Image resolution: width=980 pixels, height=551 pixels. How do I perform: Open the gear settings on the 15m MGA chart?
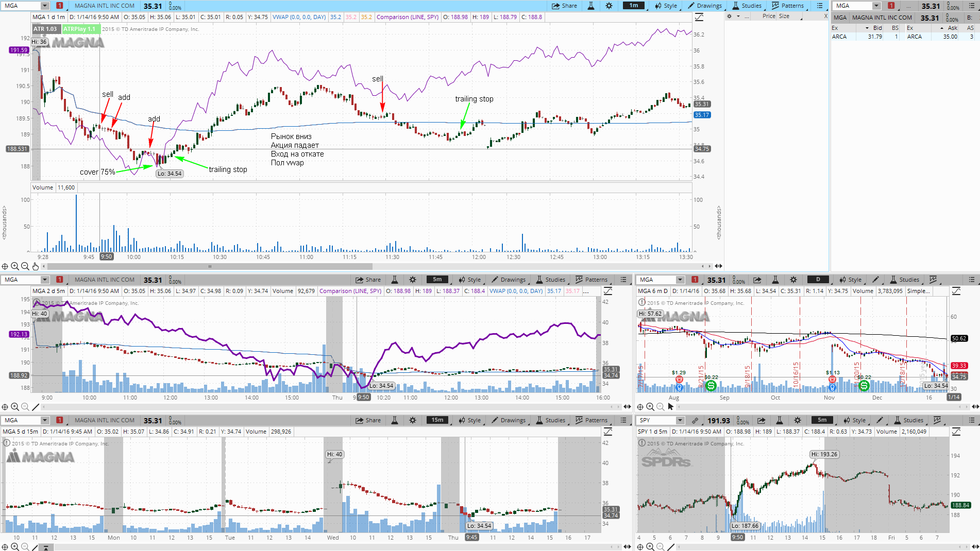413,420
